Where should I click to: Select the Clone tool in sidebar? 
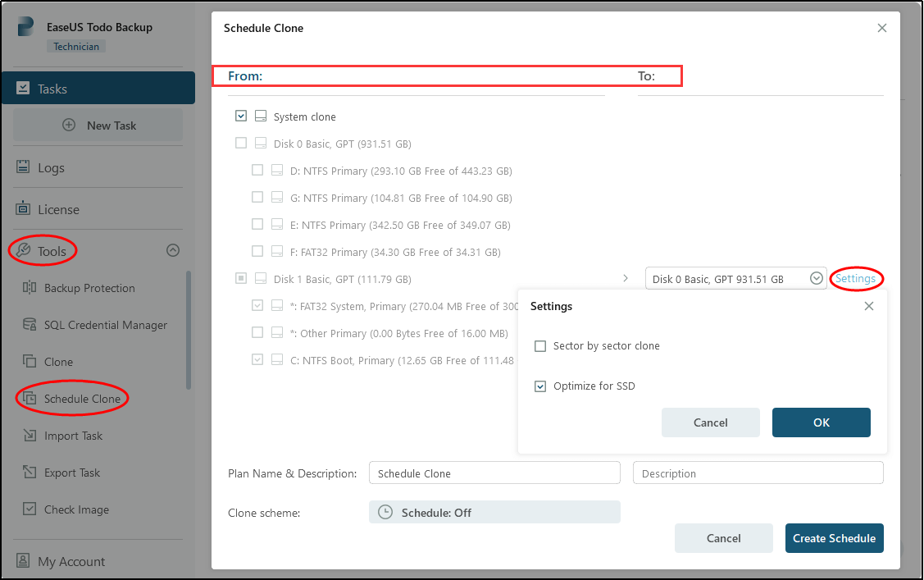(x=58, y=362)
